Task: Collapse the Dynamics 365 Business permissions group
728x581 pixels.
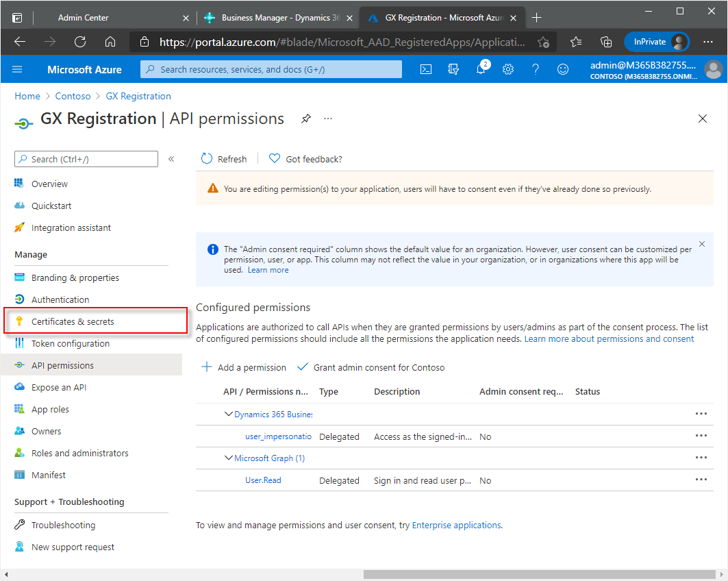Action: (229, 415)
